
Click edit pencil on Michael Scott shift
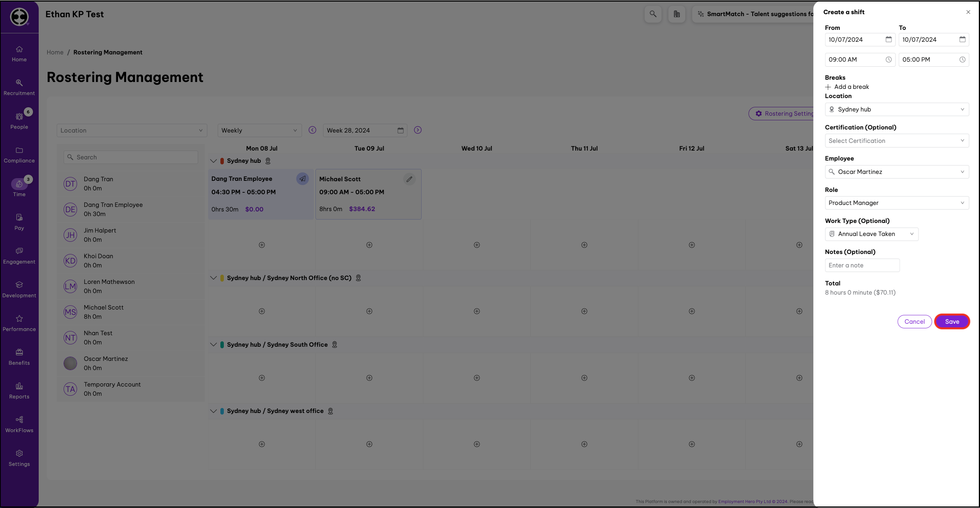tap(409, 179)
